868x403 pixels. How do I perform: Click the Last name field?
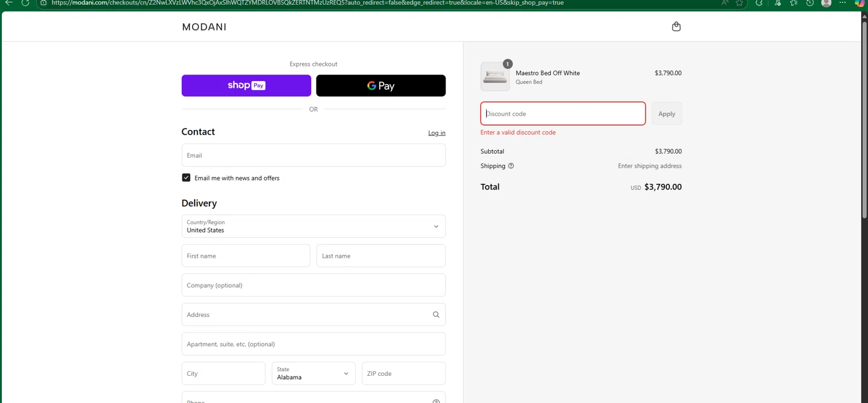click(x=381, y=256)
